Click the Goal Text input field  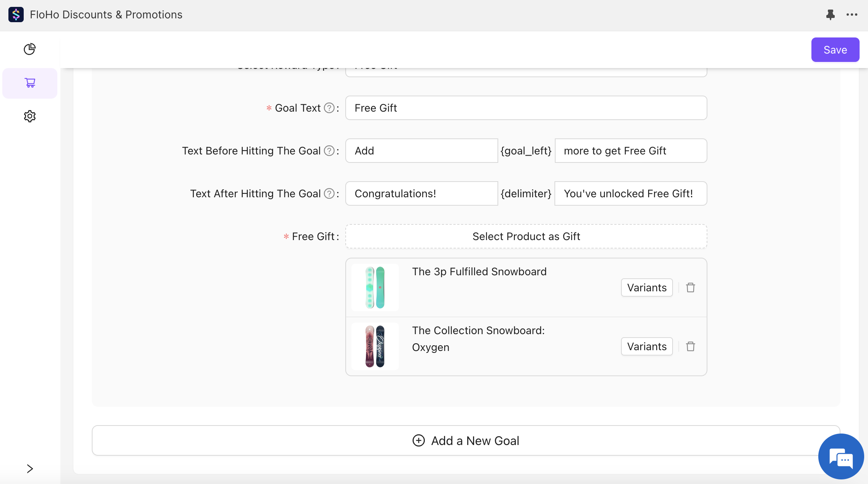tap(526, 108)
